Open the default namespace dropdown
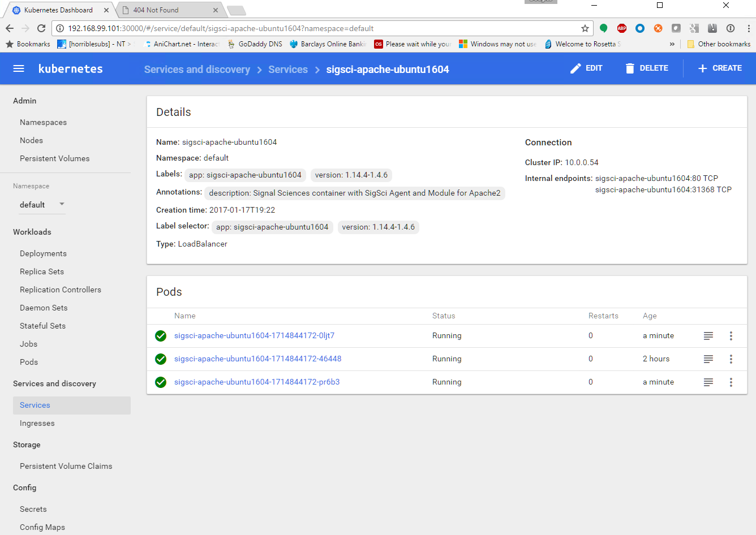 (42, 205)
